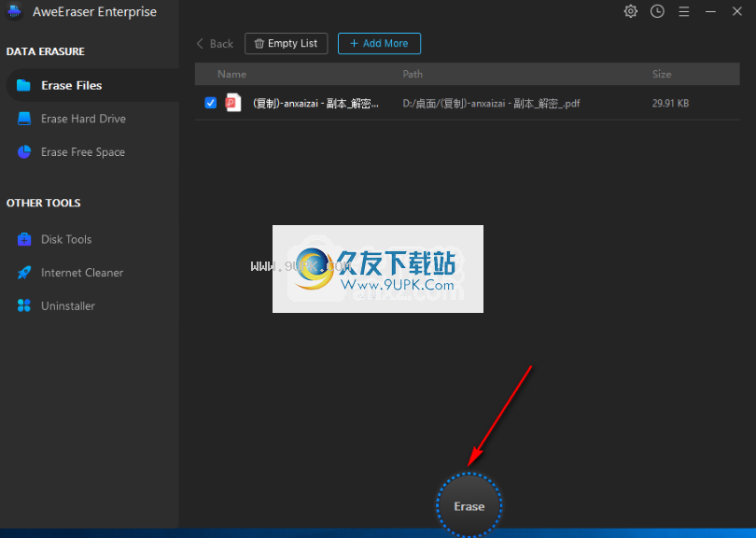
Task: Select the anxaizai PDF file name
Action: pos(315,104)
